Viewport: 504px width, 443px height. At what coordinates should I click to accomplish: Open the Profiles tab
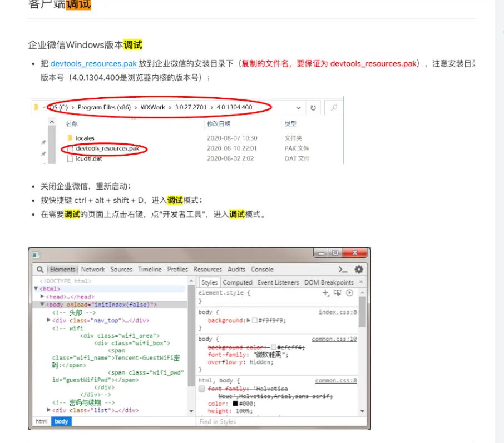(x=177, y=270)
